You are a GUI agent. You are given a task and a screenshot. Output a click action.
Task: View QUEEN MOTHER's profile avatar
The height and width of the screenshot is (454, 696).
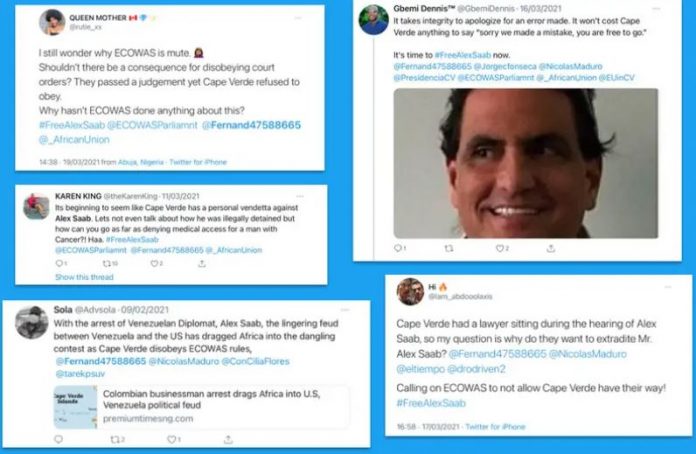(x=52, y=22)
